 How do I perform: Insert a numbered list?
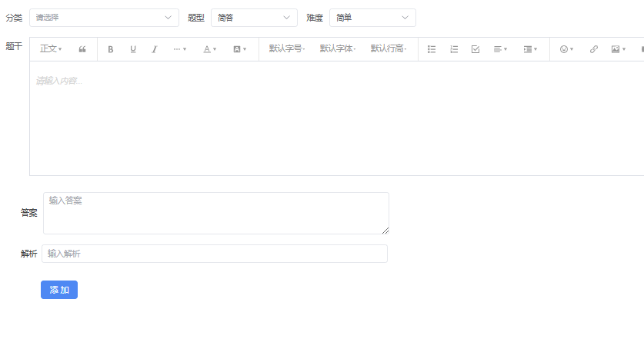tap(454, 49)
